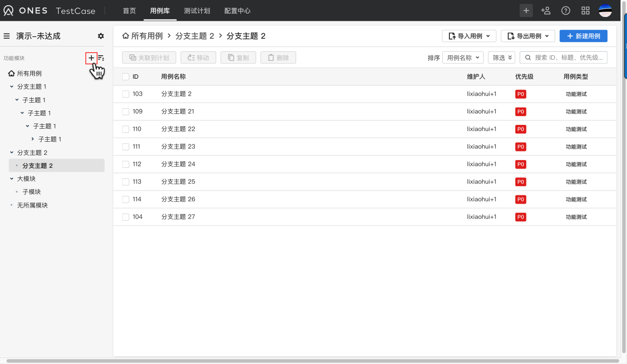627x364 pixels.
Task: Click the quick create plus in header
Action: 526,11
